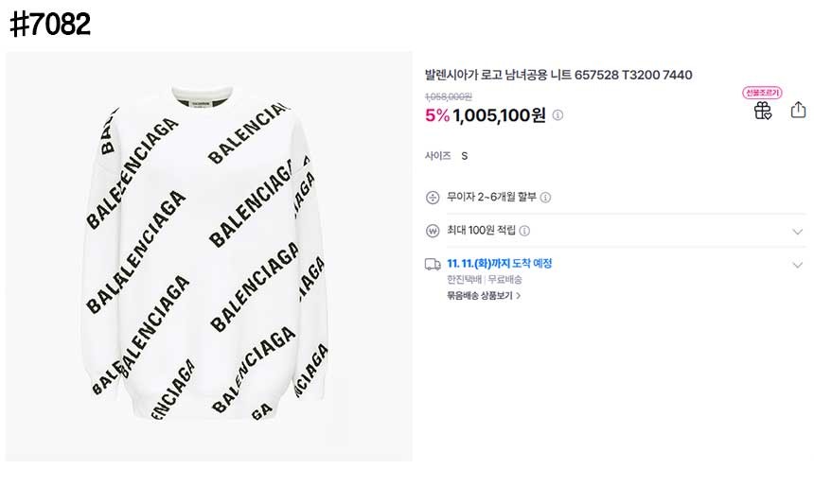Click the info icon beside interest-free installment
814x504 pixels.
pos(546,198)
